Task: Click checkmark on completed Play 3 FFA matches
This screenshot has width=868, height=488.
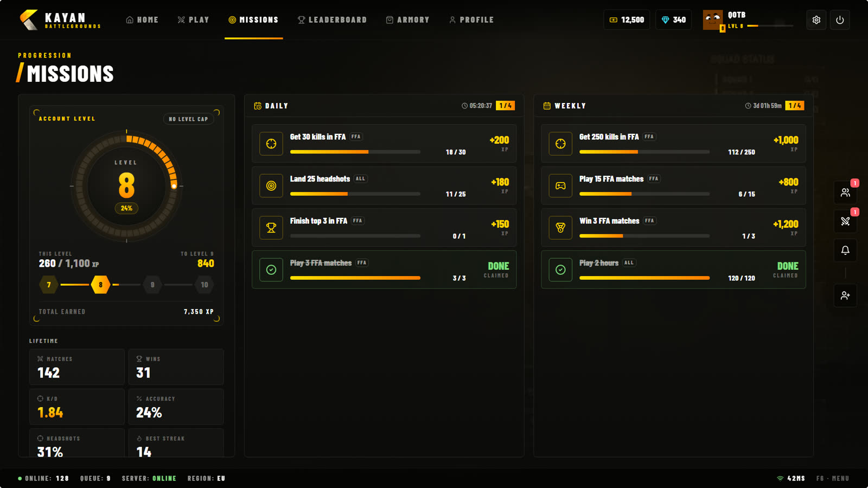Action: [x=271, y=269]
